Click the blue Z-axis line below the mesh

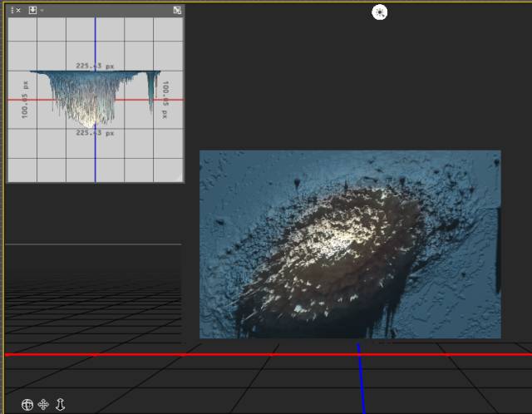[x=362, y=382]
